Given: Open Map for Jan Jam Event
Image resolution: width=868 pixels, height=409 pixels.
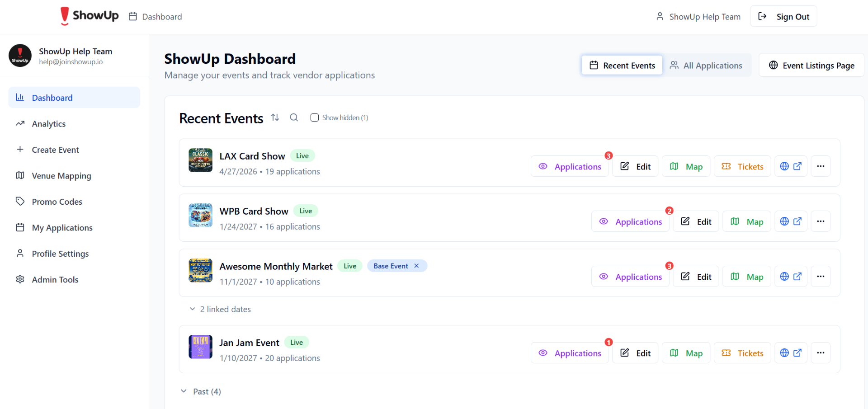Looking at the screenshot, I should coord(686,353).
